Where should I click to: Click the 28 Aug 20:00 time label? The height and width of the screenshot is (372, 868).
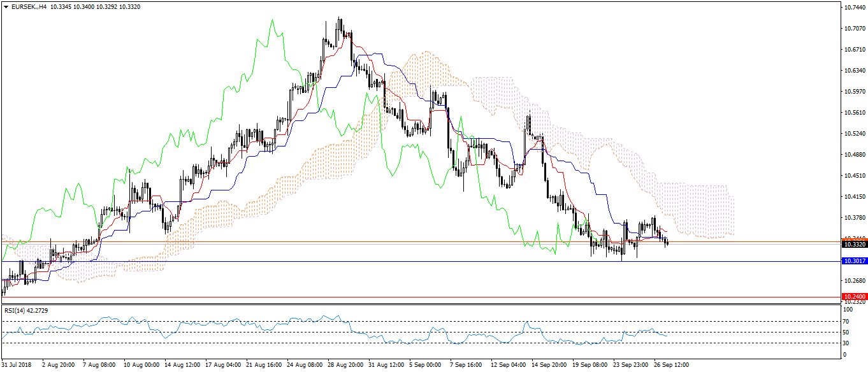click(x=347, y=366)
